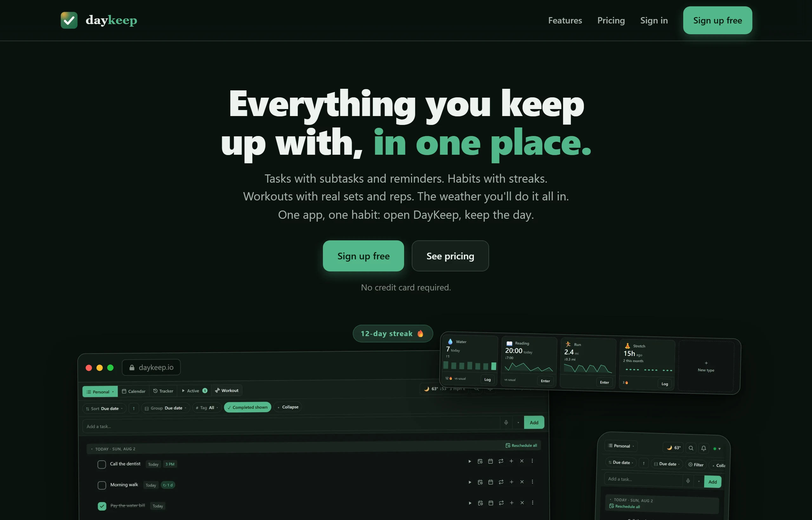Click the hero Sign up free button
The height and width of the screenshot is (520, 812).
[x=363, y=256]
